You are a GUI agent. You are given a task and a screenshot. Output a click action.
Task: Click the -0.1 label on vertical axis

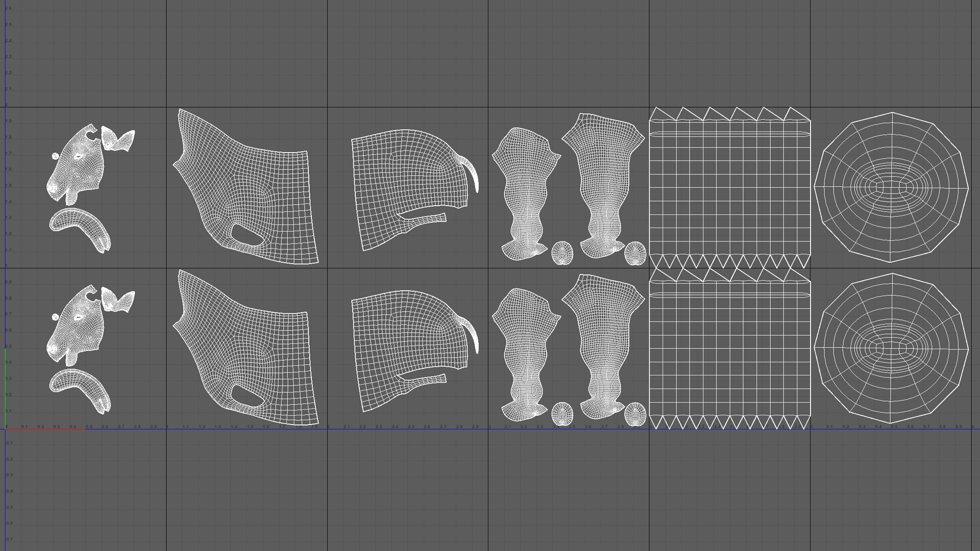point(9,443)
